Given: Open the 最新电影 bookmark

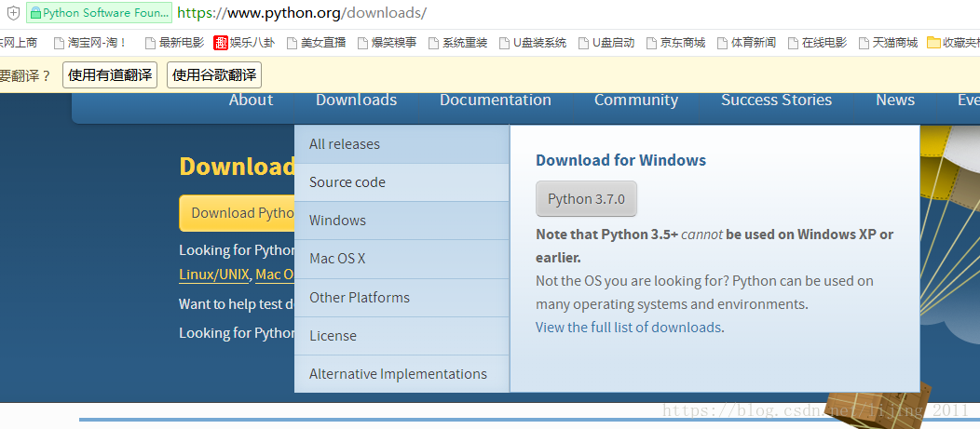Looking at the screenshot, I should [174, 43].
